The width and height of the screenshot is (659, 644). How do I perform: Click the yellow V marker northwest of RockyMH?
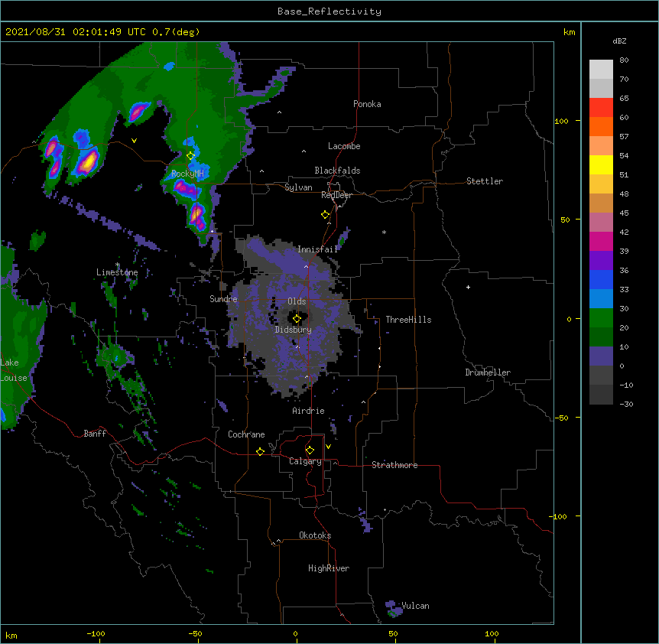134,141
